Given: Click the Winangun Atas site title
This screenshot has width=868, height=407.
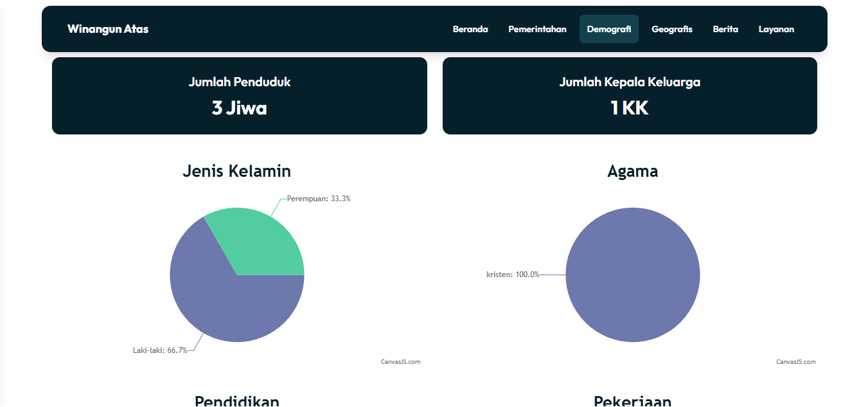Looking at the screenshot, I should pyautogui.click(x=108, y=29).
